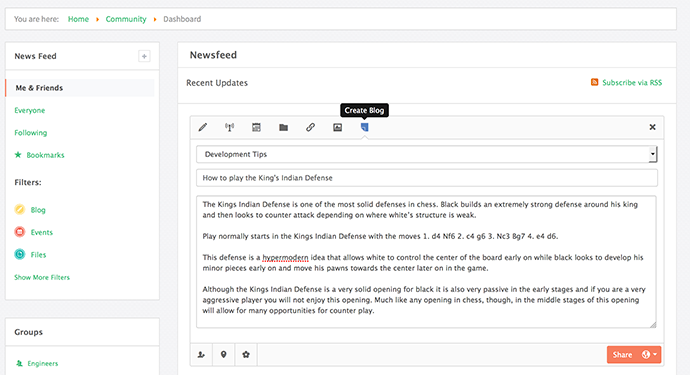
Task: Click the Dashboard breadcrumb text
Action: pyautogui.click(x=182, y=19)
